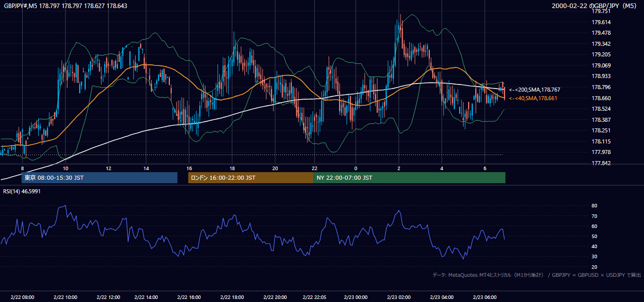The width and height of the screenshot is (644, 302).
Task: Click the 2/23 02:00 time label
Action: pyautogui.click(x=399, y=297)
